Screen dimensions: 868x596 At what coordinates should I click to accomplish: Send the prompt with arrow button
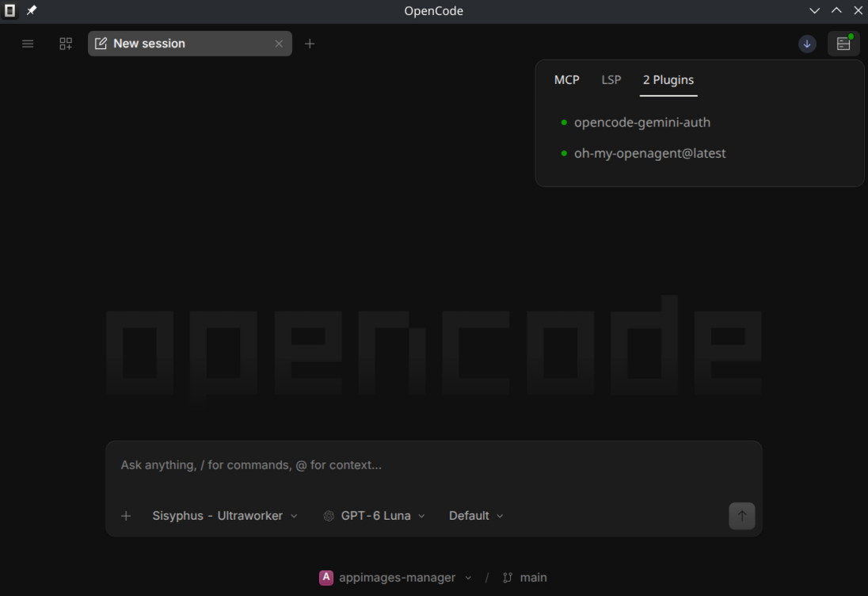(x=742, y=516)
